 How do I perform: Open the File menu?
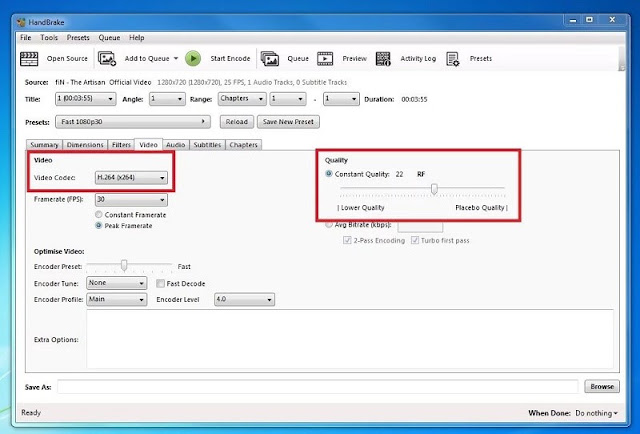point(25,38)
